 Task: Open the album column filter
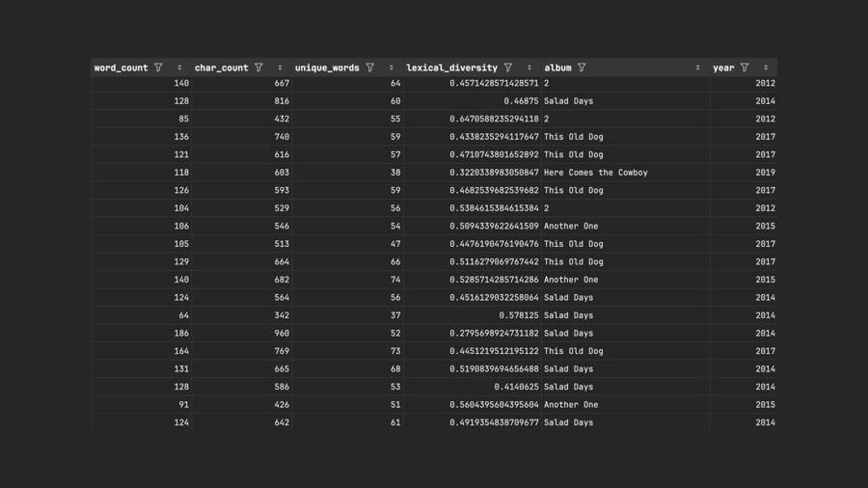point(582,68)
